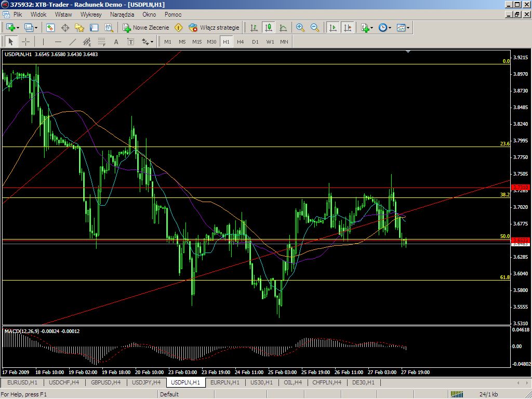Open the chart templates dropdown

pyautogui.click(x=403, y=28)
